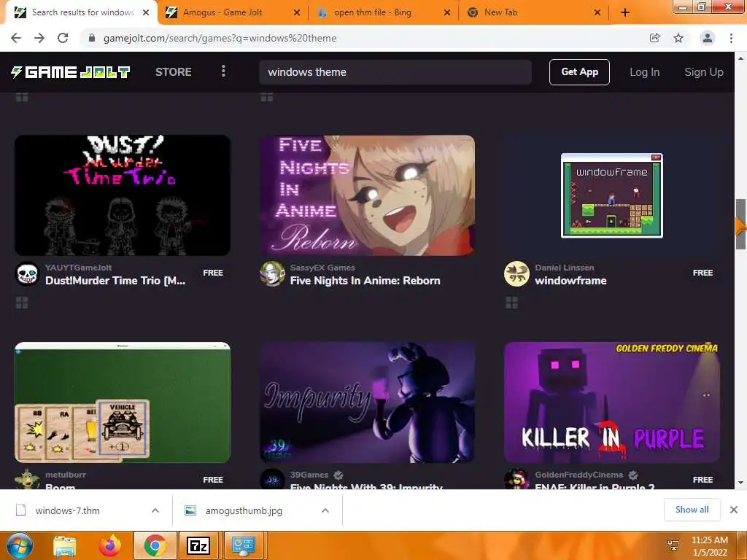
Task: Switch to the Amogus - Game Jolt tab
Action: 232,12
